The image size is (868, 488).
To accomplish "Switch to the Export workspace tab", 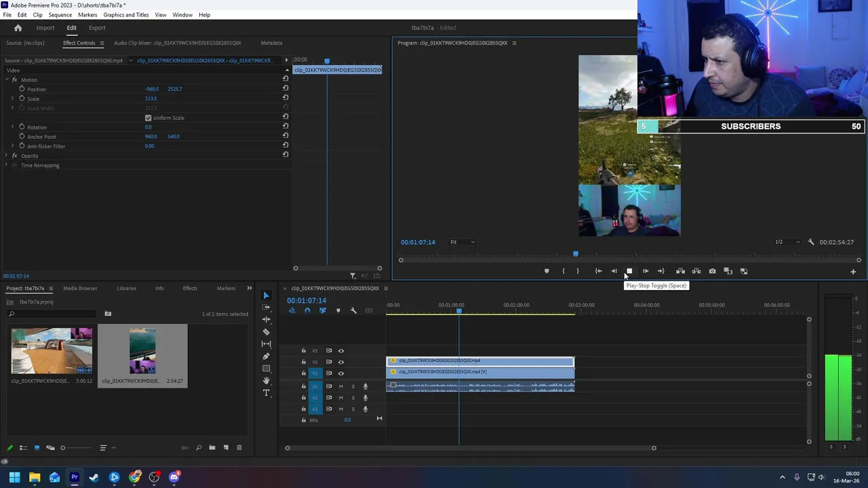I will (x=97, y=28).
